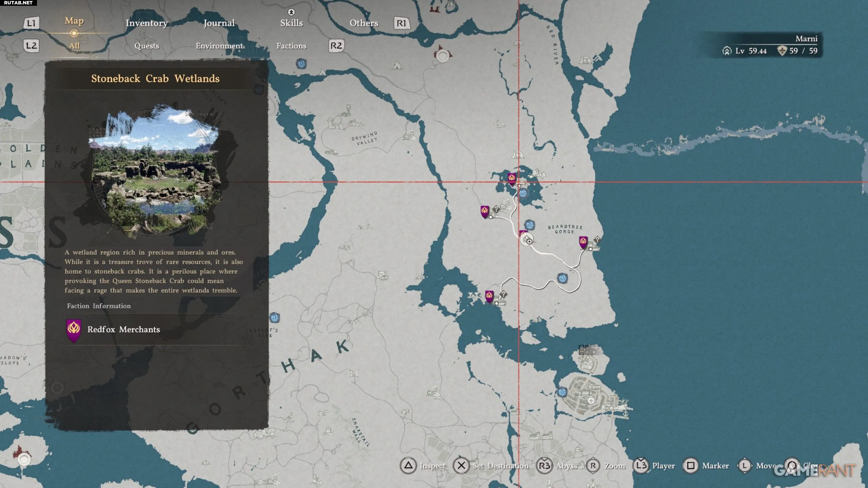The width and height of the screenshot is (868, 488).
Task: Switch to the Journal tab
Action: click(219, 23)
